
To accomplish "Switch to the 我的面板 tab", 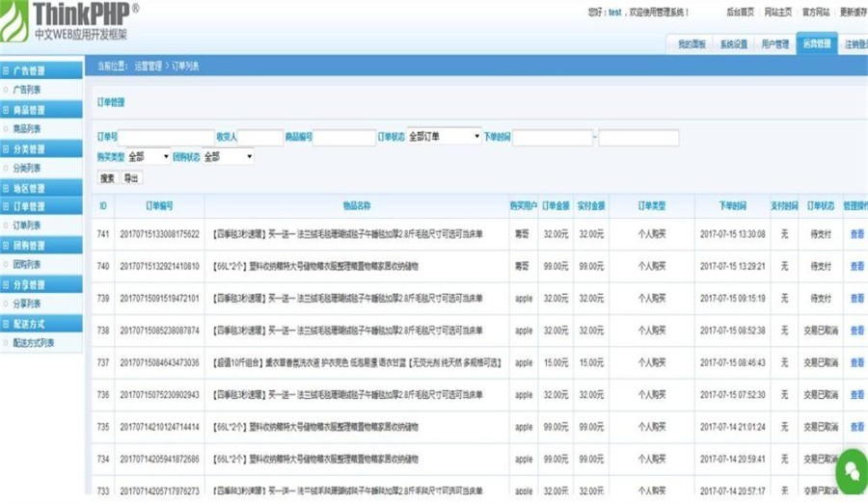I will point(692,44).
